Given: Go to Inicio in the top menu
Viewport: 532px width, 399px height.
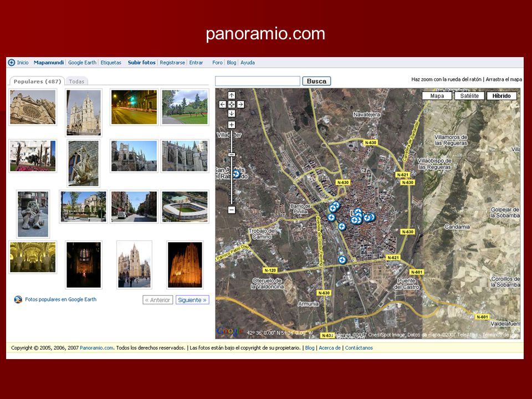Looking at the screenshot, I should click(23, 63).
